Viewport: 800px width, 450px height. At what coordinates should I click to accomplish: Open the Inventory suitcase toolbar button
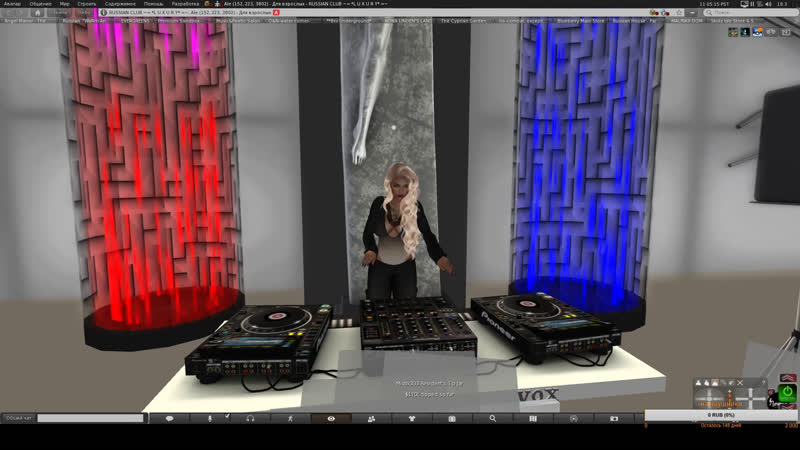coord(452,418)
